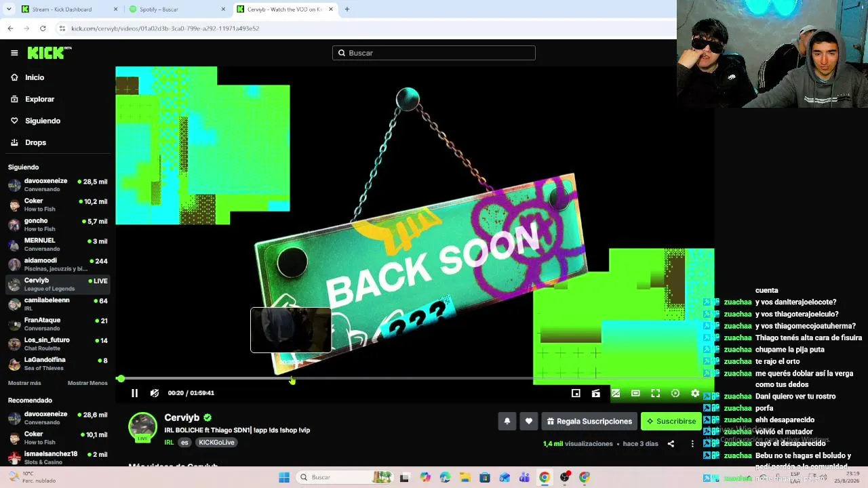This screenshot has width=868, height=488.
Task: Open FranAtaque channel in sidebar
Action: (58, 324)
